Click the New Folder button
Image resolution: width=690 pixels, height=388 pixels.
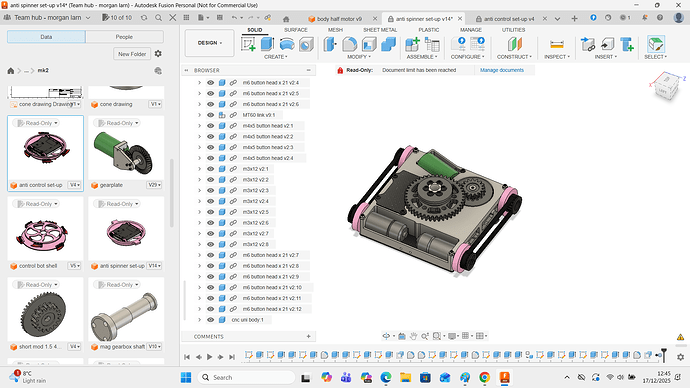pyautogui.click(x=132, y=54)
